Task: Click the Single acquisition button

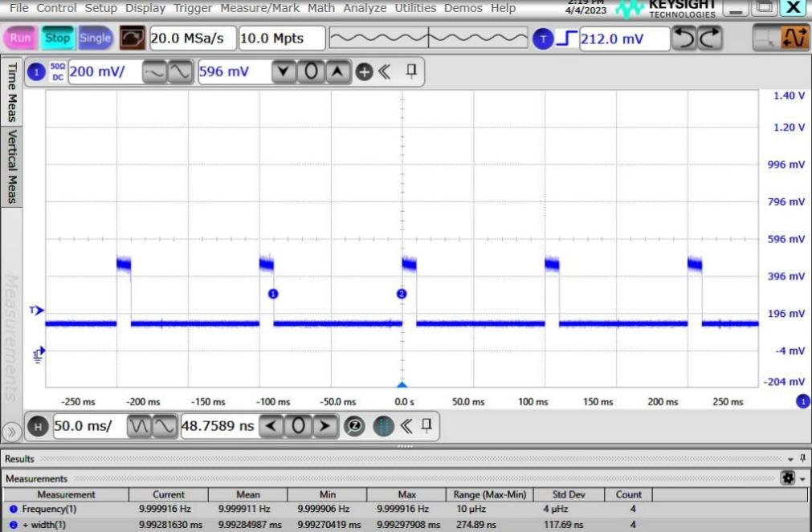Action: (x=96, y=38)
